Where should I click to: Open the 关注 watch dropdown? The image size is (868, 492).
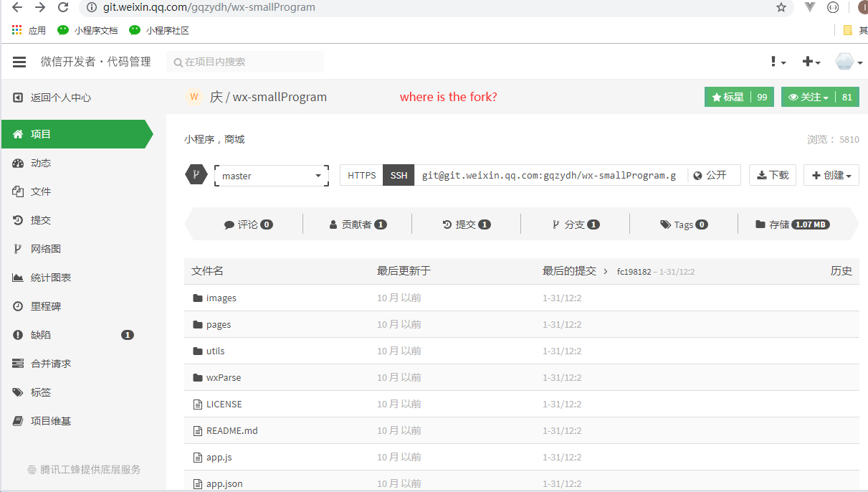pyautogui.click(x=808, y=97)
